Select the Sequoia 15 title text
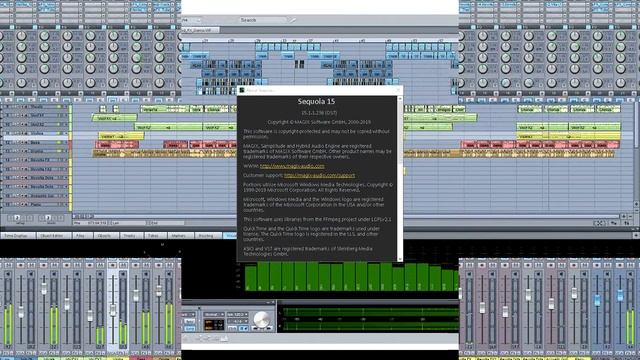 point(316,102)
